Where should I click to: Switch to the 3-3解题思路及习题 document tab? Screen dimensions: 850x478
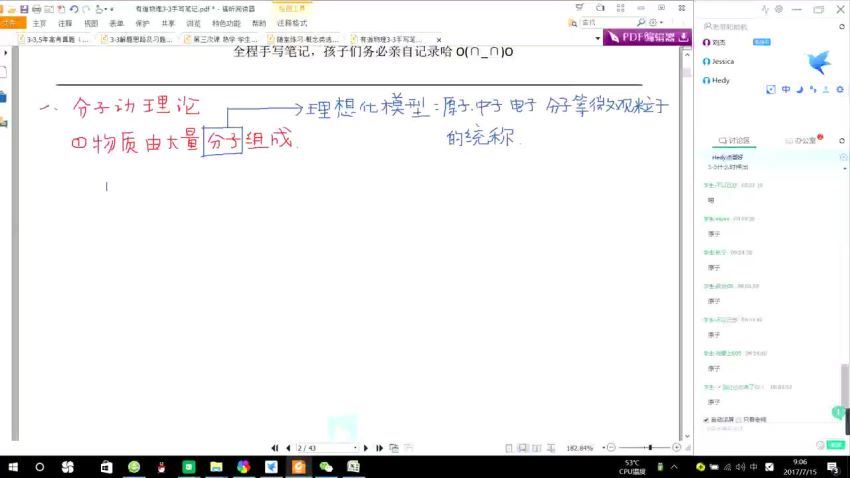139,39
